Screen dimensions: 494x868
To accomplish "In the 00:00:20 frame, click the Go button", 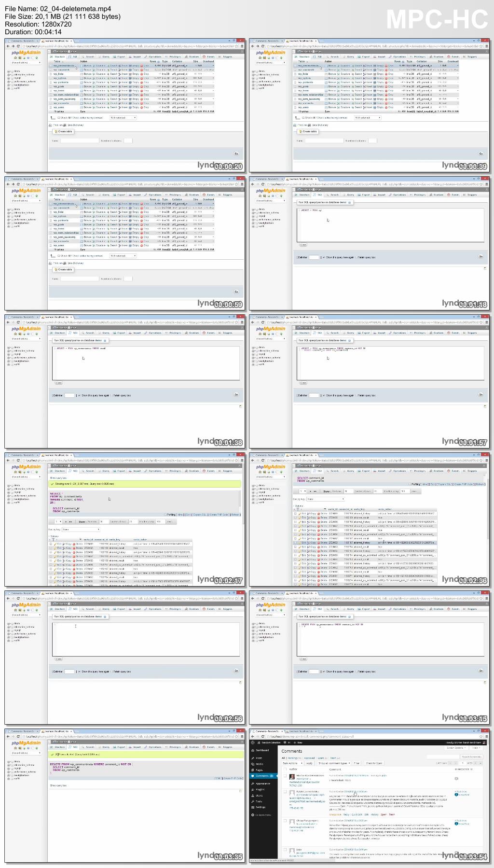I will (236, 154).
